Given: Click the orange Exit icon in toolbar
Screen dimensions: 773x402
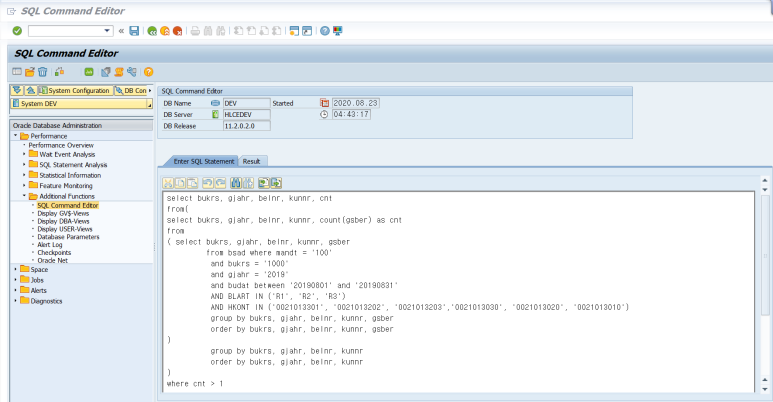Looking at the screenshot, I should click(164, 31).
